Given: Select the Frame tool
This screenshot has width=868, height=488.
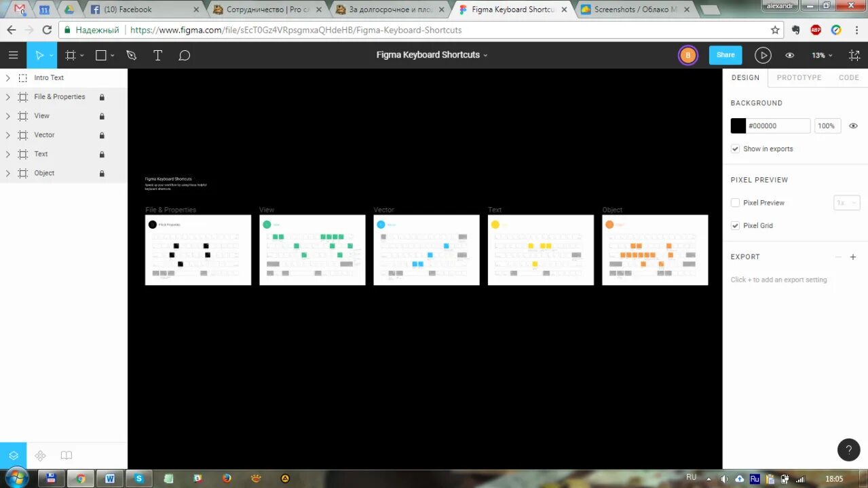Looking at the screenshot, I should coord(70,55).
